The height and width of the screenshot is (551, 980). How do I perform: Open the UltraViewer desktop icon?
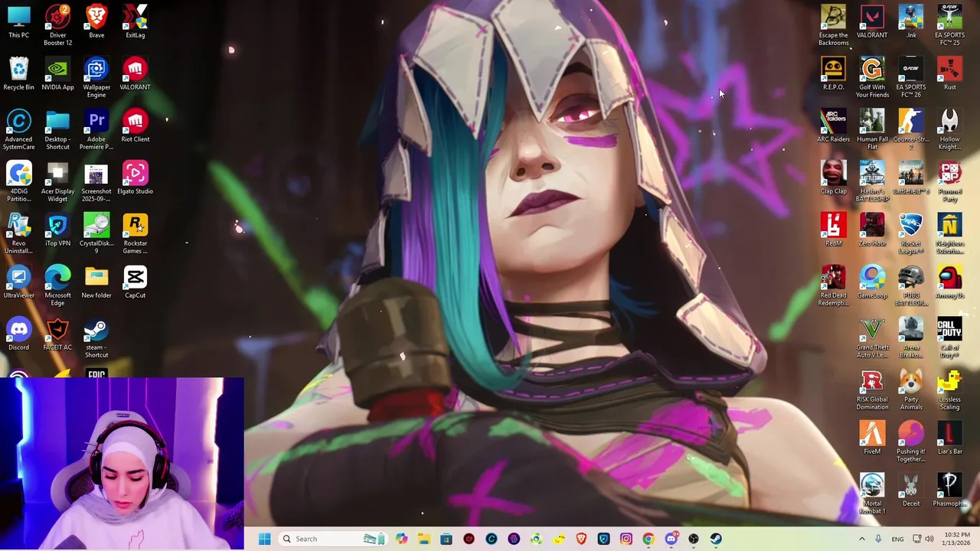(19, 282)
